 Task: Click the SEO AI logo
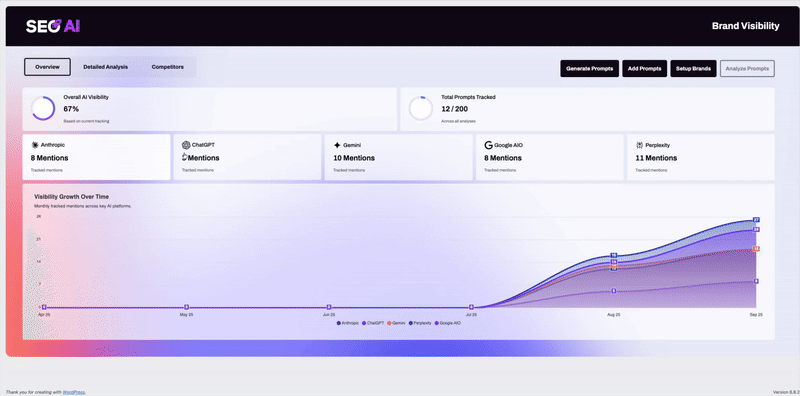pos(53,26)
